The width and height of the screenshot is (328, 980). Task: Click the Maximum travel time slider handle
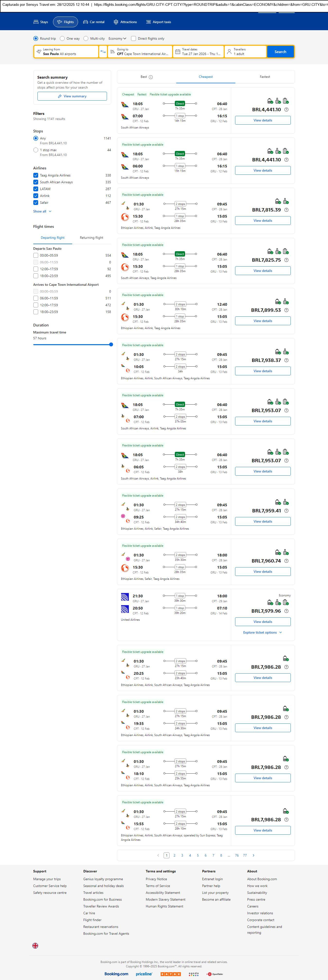click(x=111, y=345)
